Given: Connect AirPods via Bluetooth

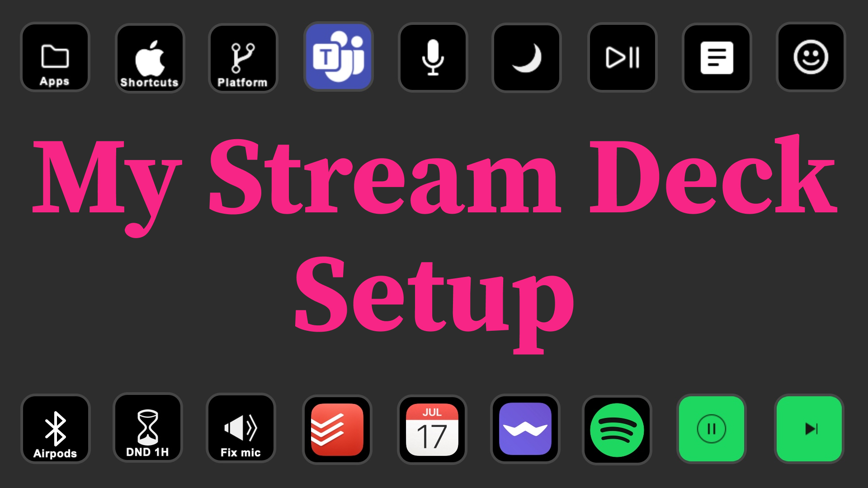Looking at the screenshot, I should coord(56,432).
